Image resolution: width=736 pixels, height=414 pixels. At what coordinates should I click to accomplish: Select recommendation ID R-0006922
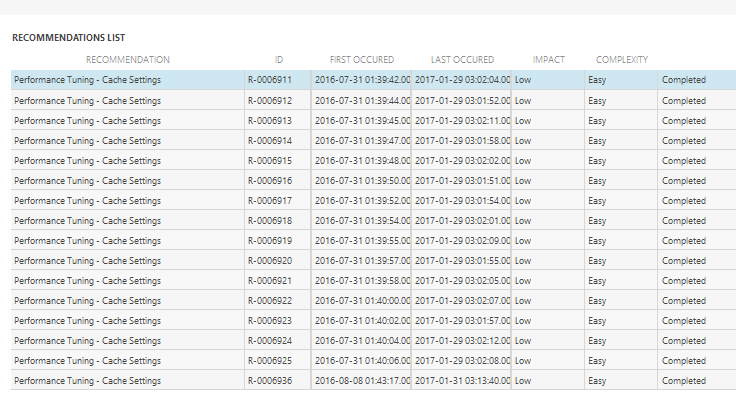coord(270,301)
